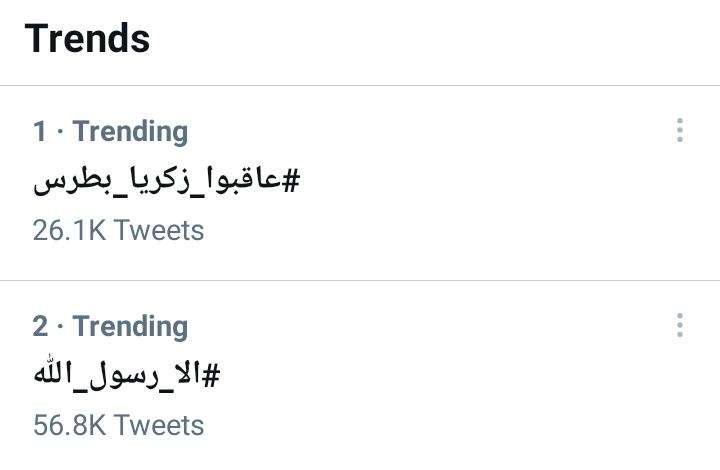720x470 pixels.
Task: Open the hashtag الا_رسول_الله trend
Action: click(x=127, y=376)
